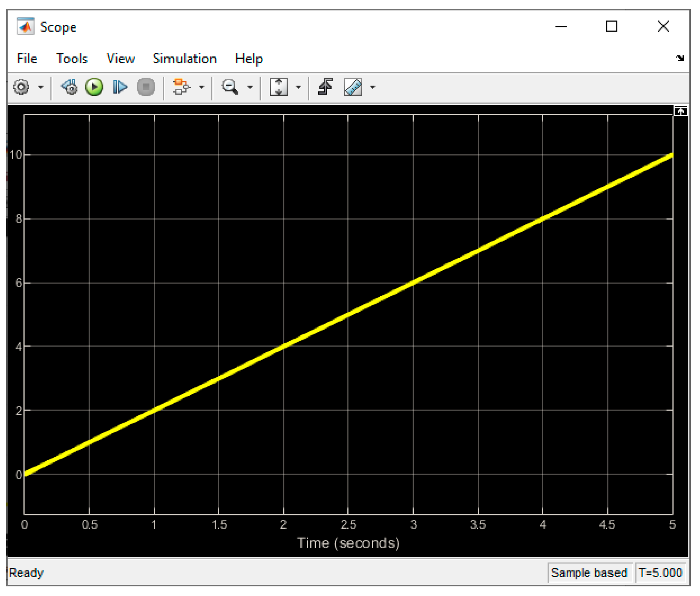The image size is (700, 596).
Task: Click the yellow signal line in plot
Action: 348,315
